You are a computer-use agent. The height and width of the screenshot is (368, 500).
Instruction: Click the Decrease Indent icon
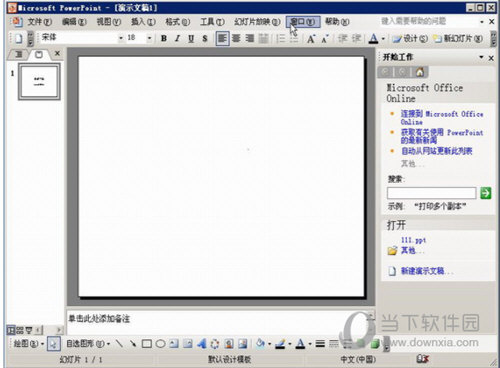click(x=342, y=39)
